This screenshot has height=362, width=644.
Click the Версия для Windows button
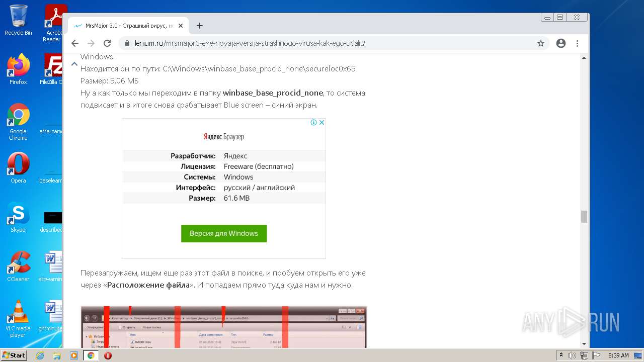pos(224,233)
